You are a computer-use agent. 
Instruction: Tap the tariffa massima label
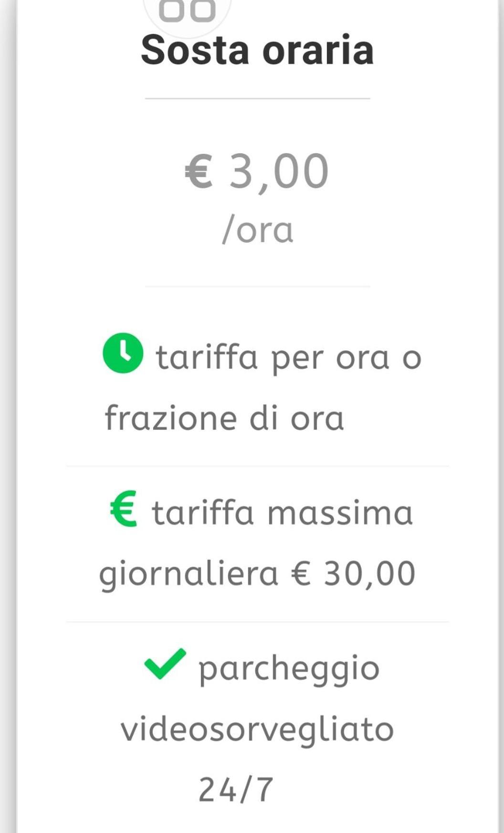click(282, 513)
